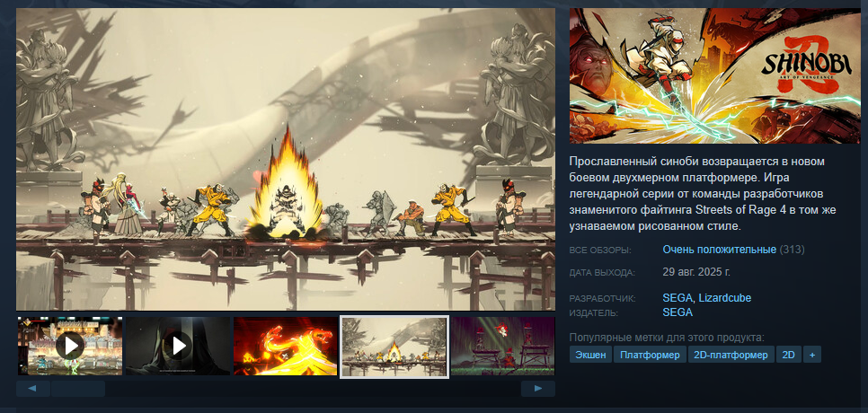This screenshot has height=413, width=868.
Task: Click the release date '29 авг. 2025 г.'
Action: (x=696, y=272)
